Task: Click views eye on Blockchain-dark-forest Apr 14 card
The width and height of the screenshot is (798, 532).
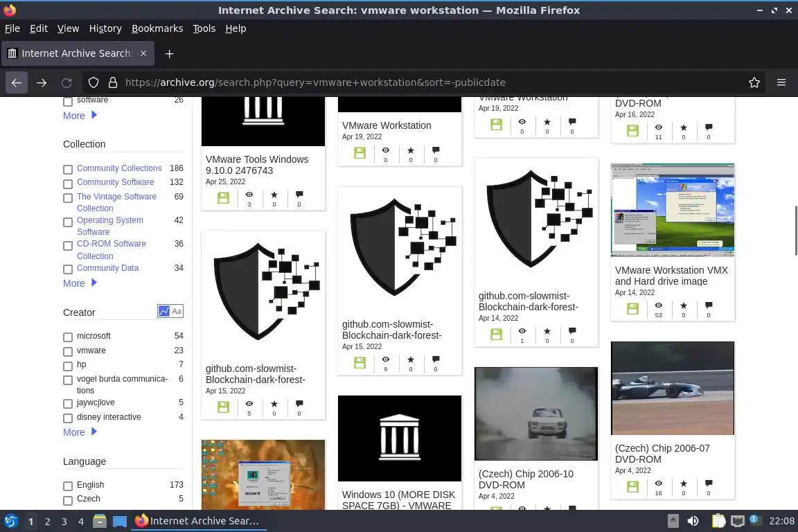Action: tap(522, 331)
